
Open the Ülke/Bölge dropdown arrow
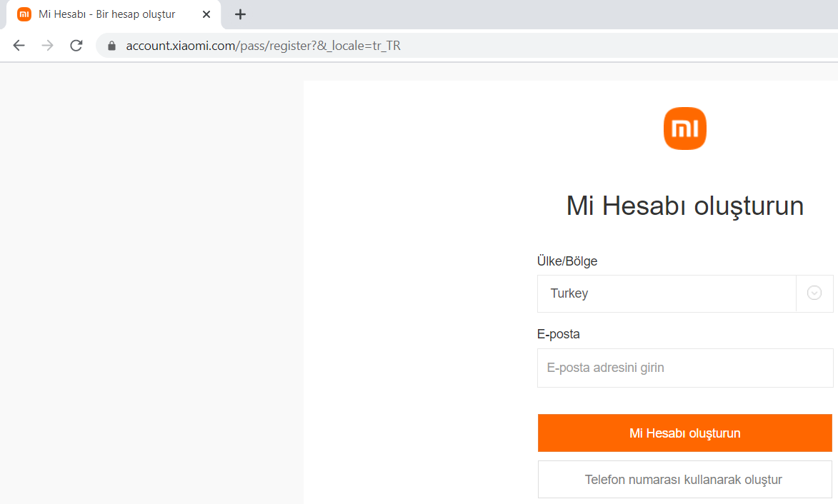pyautogui.click(x=814, y=293)
